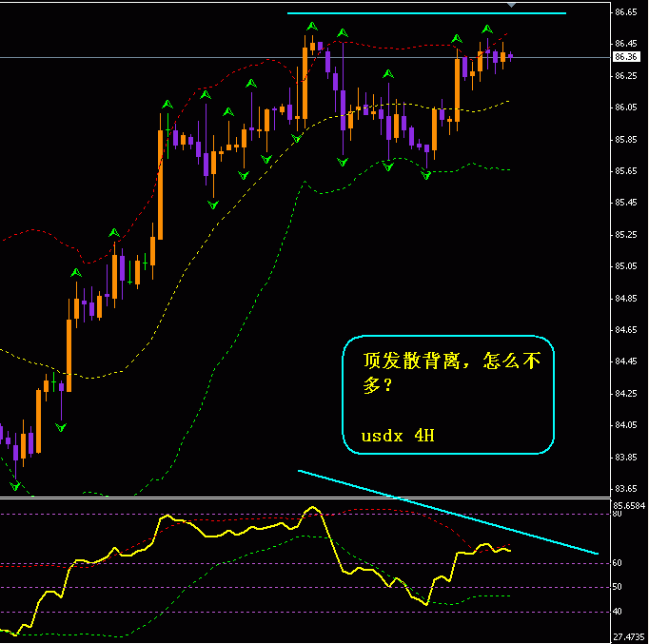Select the cyan descending trendline over the indicator
The height and width of the screenshot is (644, 649).
point(448,512)
